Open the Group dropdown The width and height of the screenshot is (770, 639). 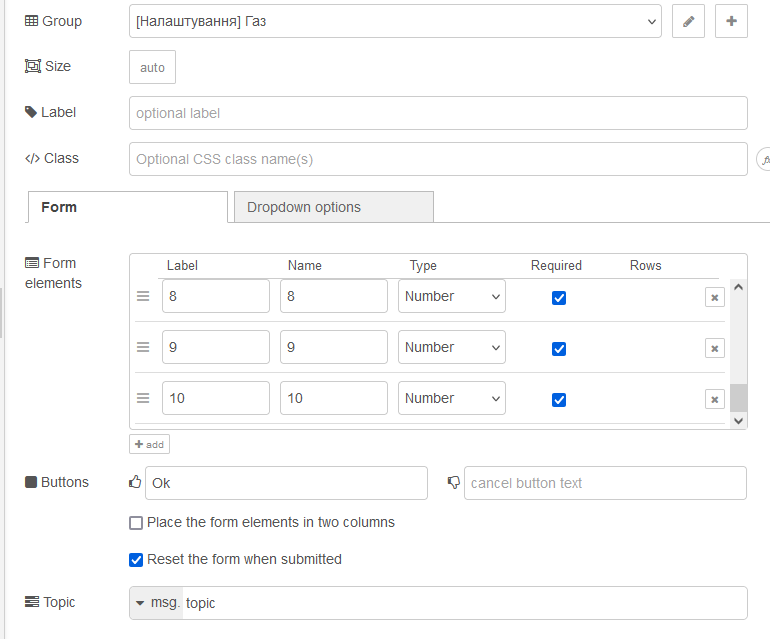pos(395,21)
